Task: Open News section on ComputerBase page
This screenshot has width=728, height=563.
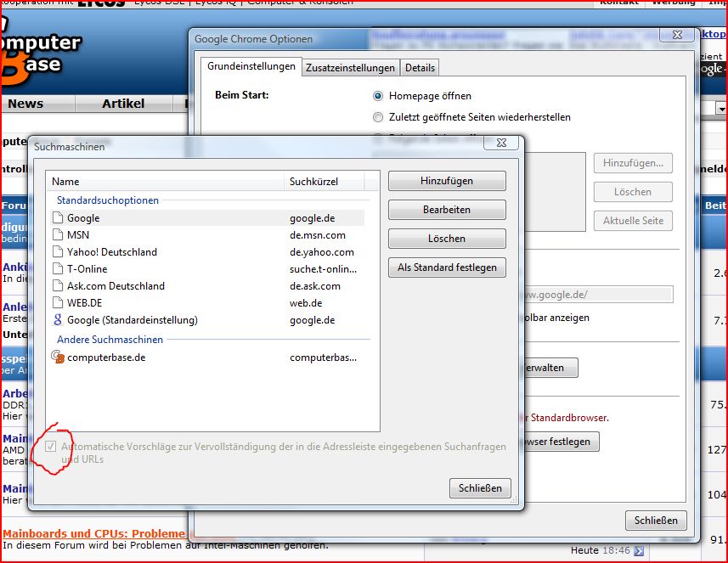Action: 25,104
